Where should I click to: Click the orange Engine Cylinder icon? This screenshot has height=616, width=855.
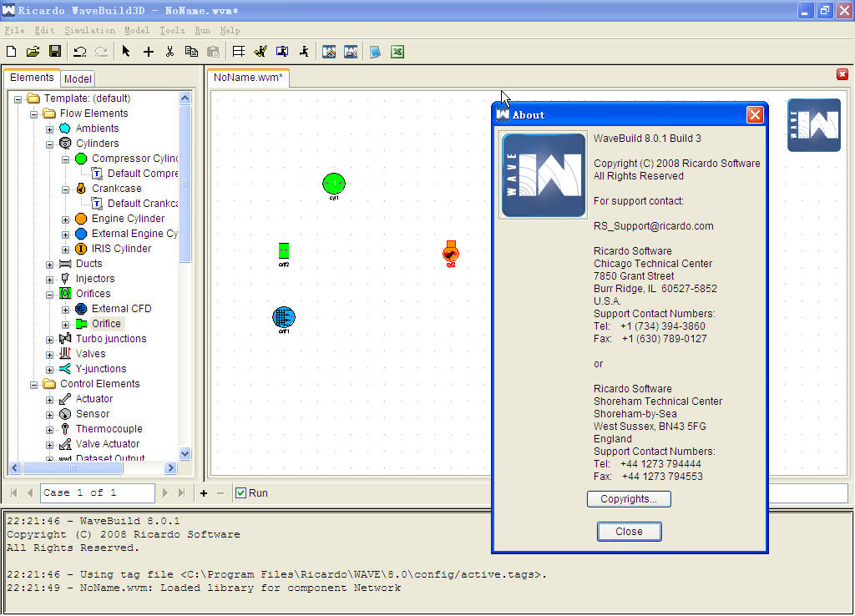point(81,219)
